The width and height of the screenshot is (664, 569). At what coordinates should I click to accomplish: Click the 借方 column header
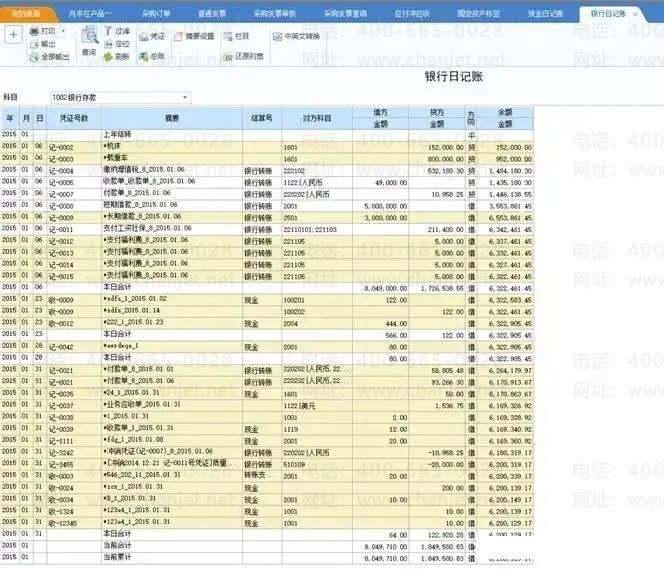pyautogui.click(x=380, y=112)
